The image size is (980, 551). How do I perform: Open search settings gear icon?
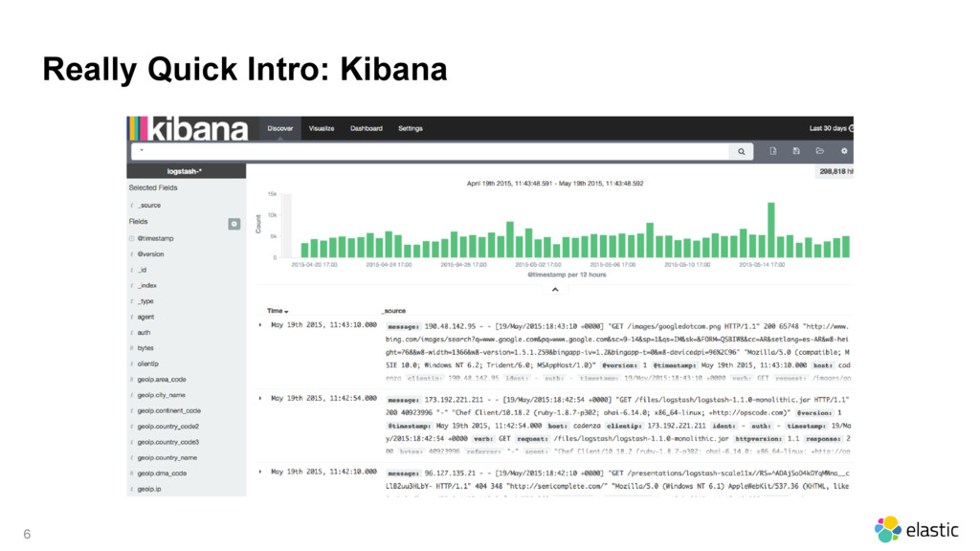(x=844, y=151)
